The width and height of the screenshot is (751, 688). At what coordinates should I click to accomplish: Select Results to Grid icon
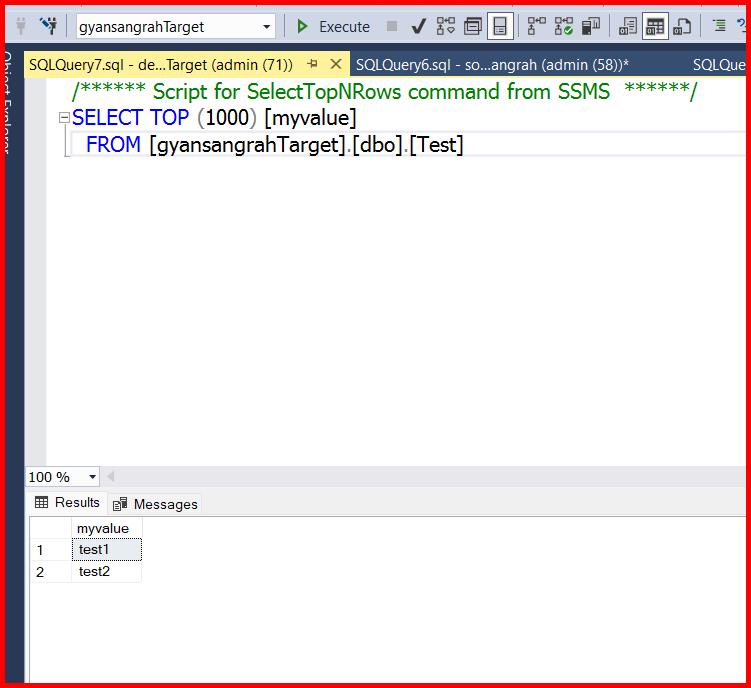click(655, 26)
